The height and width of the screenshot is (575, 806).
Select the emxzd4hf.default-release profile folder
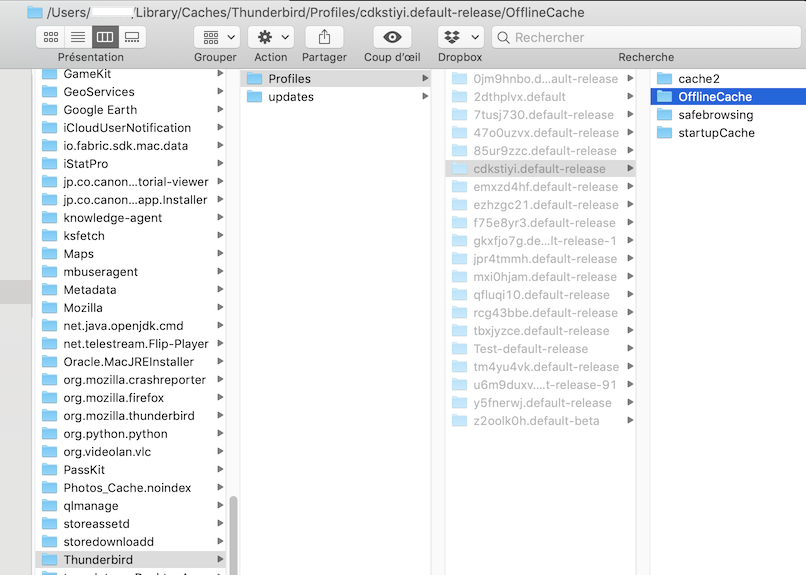pos(540,187)
